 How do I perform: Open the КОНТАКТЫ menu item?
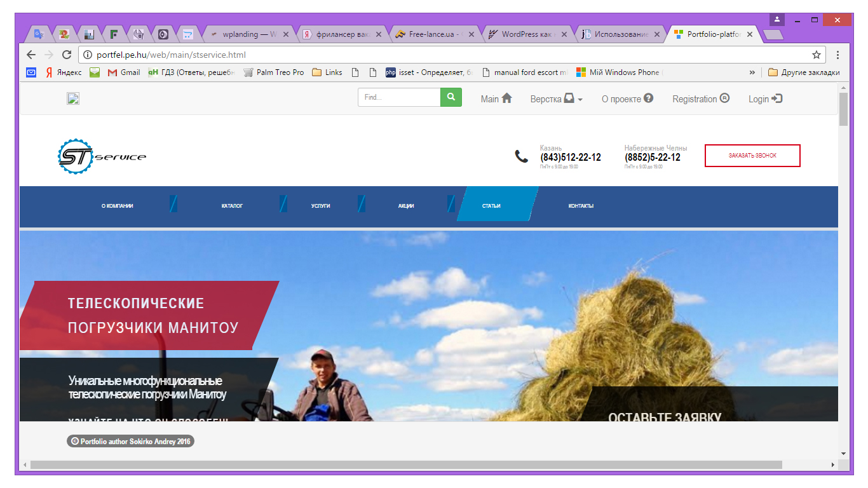point(581,206)
